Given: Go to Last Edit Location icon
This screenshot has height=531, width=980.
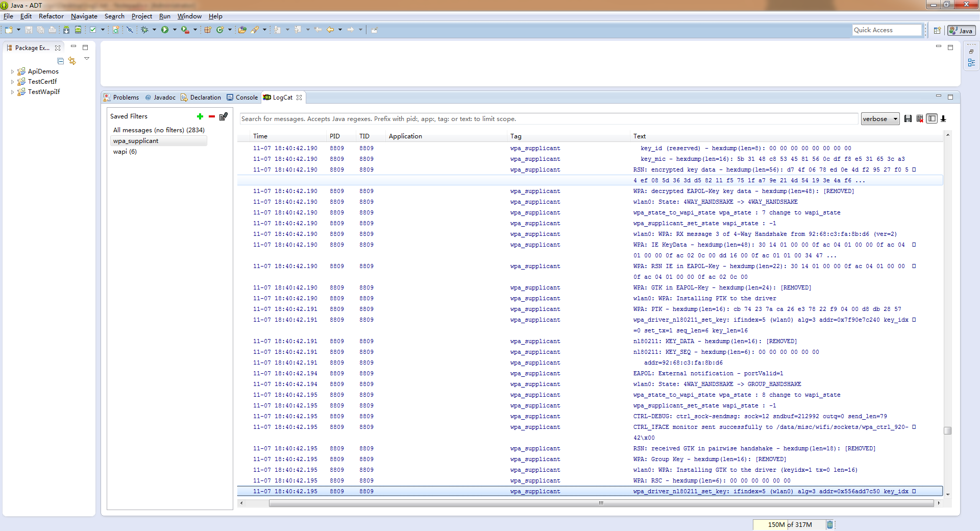Looking at the screenshot, I should click(318, 30).
